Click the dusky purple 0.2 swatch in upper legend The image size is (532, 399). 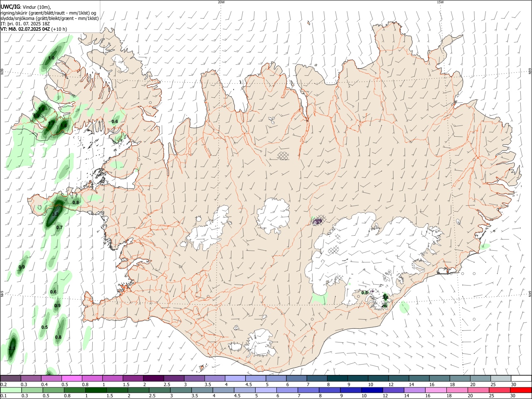point(10,378)
